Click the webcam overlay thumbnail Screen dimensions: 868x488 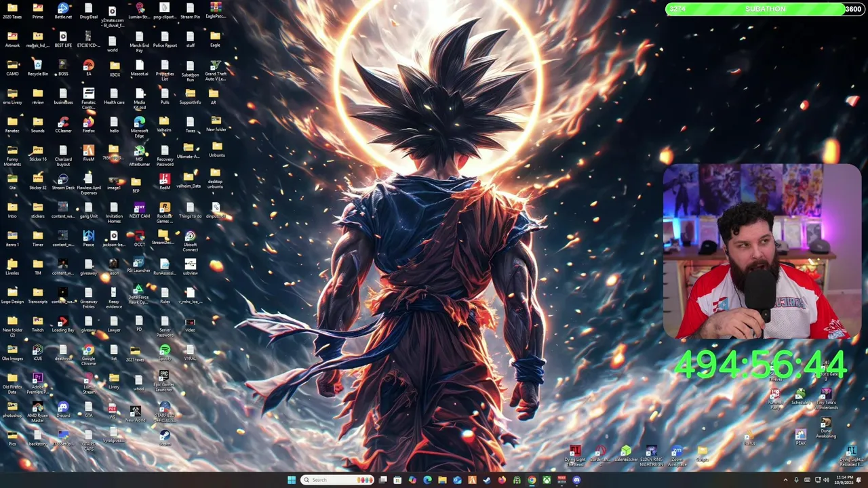point(762,251)
